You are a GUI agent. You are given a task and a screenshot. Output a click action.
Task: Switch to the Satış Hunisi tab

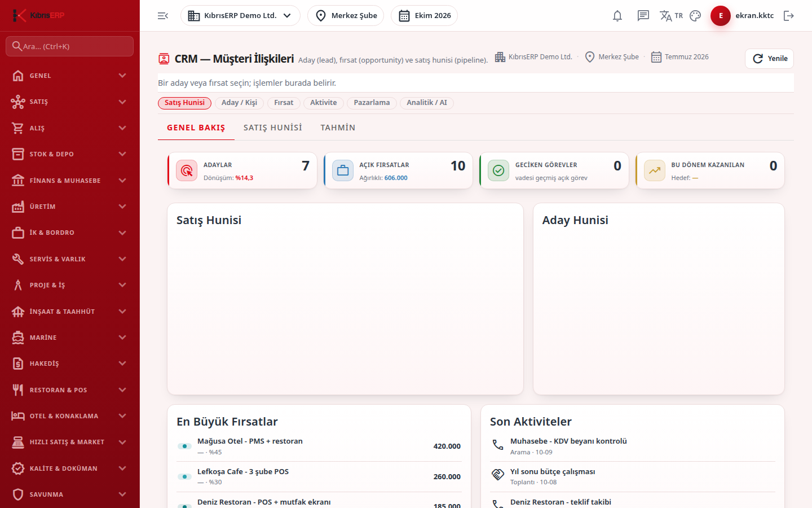[x=273, y=128]
